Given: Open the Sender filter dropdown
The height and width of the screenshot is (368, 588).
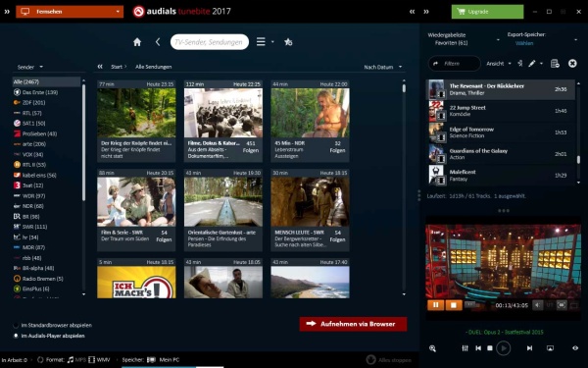Looking at the screenshot, I should 30,67.
